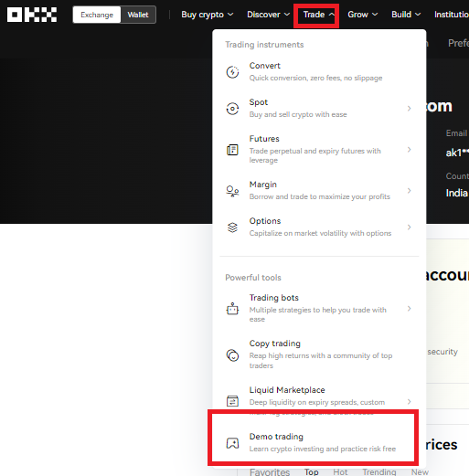The image size is (469, 476).
Task: Select the Exchange toggle option
Action: tap(97, 15)
